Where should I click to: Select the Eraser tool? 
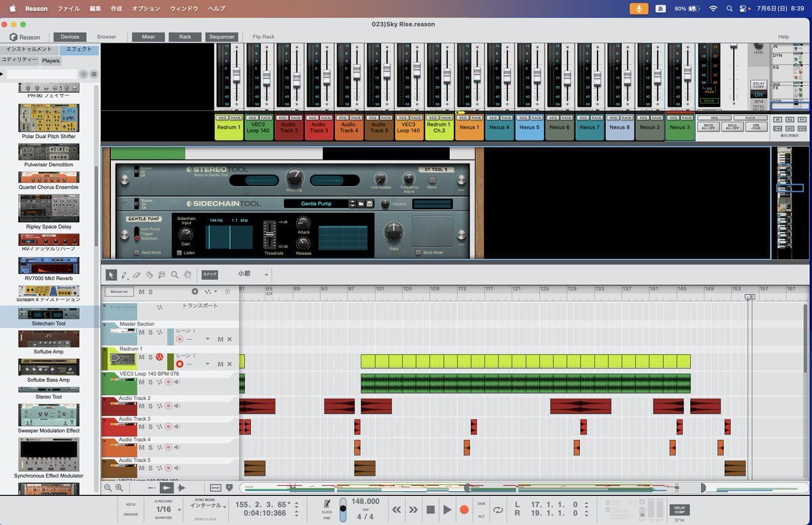[137, 275]
